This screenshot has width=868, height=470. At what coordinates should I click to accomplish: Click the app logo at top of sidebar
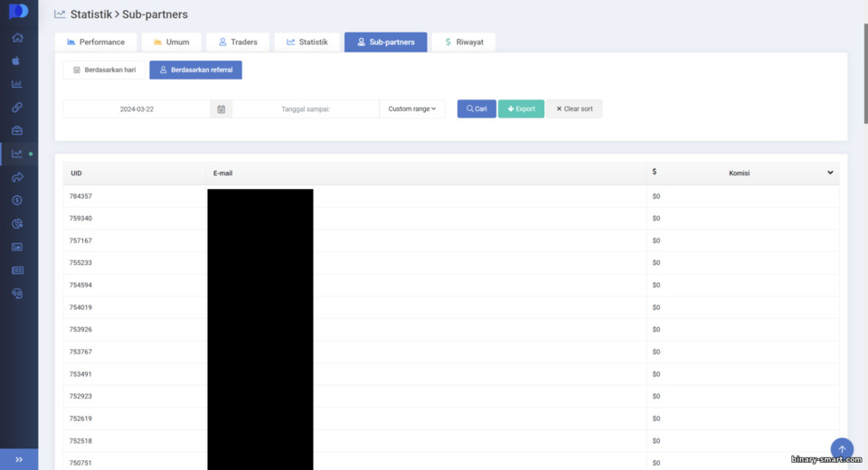tap(18, 11)
